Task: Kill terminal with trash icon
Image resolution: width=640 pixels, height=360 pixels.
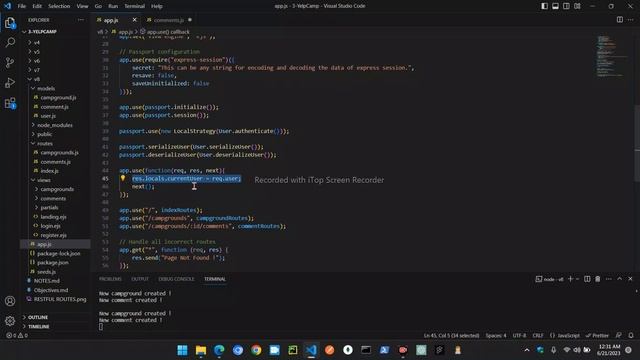Action: click(x=598, y=279)
